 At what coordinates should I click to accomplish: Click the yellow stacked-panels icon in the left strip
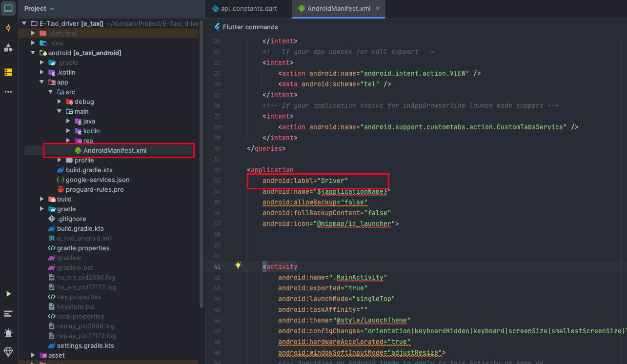point(8,72)
